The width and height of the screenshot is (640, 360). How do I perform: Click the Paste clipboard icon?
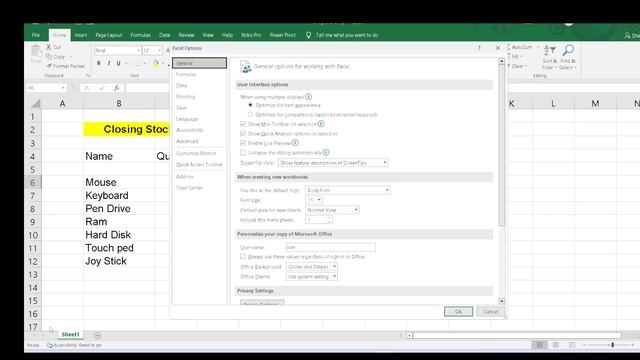pyautogui.click(x=36, y=52)
